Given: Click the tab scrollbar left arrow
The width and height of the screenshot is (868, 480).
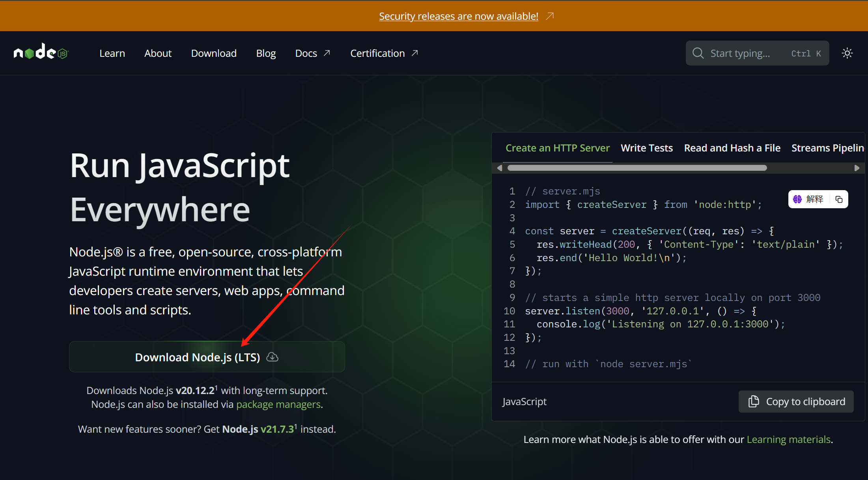Looking at the screenshot, I should tap(500, 168).
